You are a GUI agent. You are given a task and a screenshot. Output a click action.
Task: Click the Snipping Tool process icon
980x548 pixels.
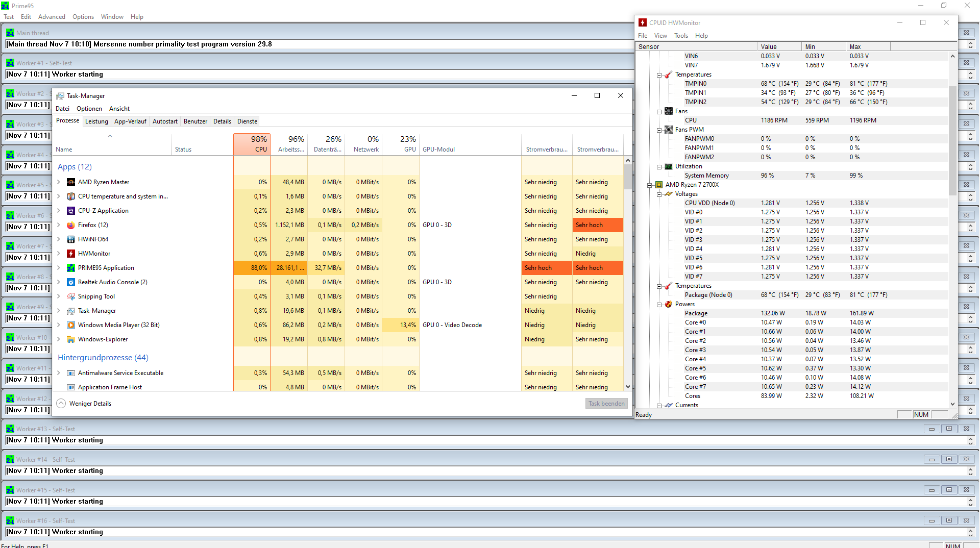[x=71, y=296]
